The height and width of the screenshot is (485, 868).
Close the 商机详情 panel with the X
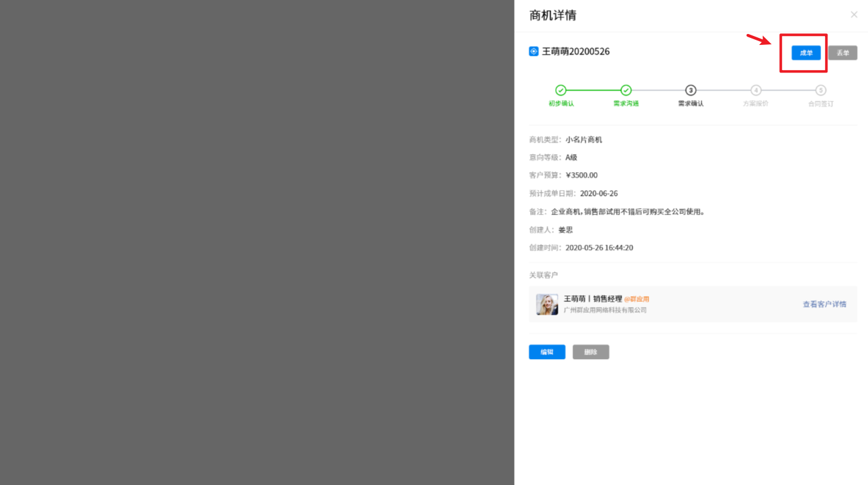click(854, 15)
